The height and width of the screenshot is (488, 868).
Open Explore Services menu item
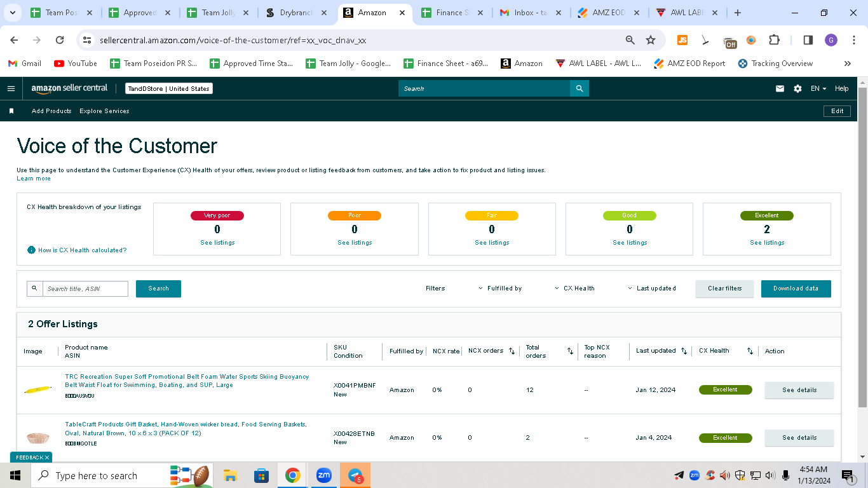point(104,111)
